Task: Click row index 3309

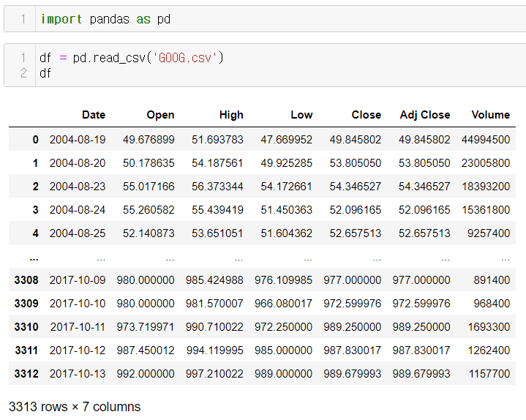Action: (x=26, y=303)
